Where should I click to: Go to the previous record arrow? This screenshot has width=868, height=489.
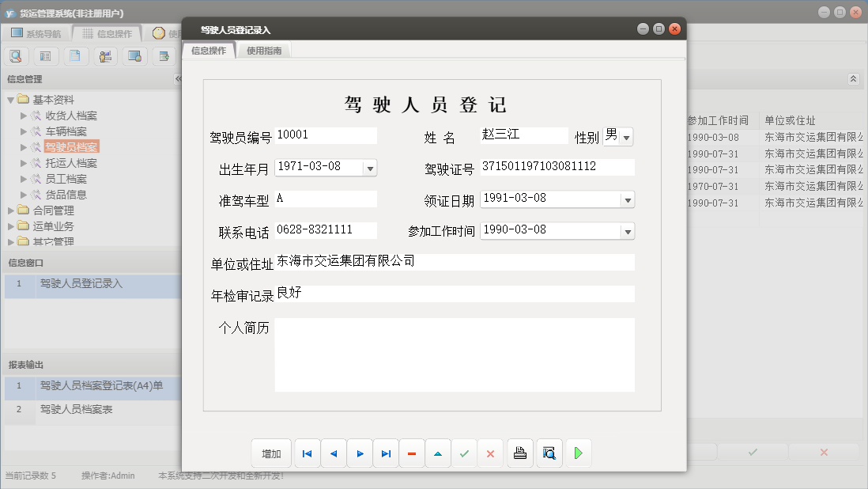click(333, 453)
